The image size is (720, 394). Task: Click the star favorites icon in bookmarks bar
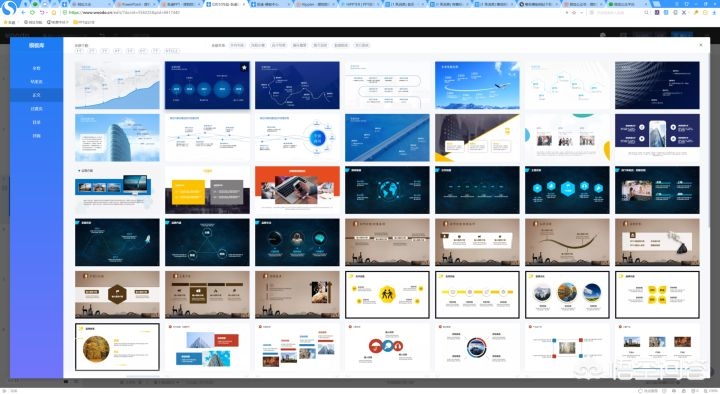(6, 22)
